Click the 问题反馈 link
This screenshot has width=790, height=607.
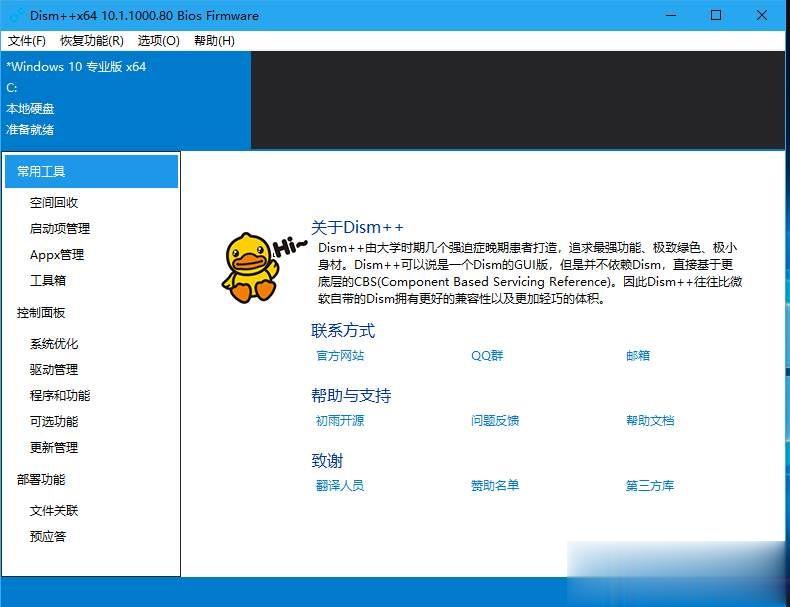pyautogui.click(x=495, y=421)
